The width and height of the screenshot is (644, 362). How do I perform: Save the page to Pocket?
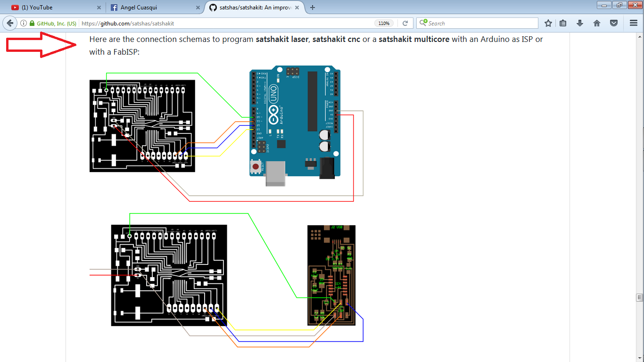[614, 23]
